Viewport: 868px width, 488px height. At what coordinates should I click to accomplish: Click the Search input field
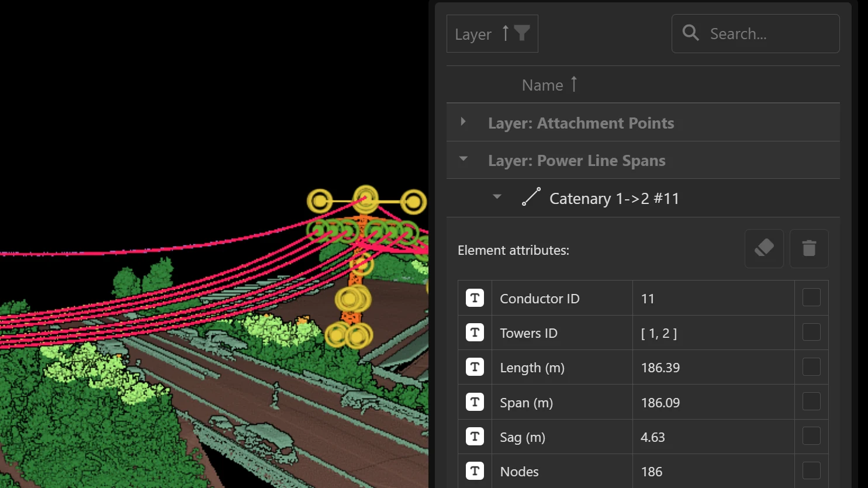pyautogui.click(x=756, y=34)
